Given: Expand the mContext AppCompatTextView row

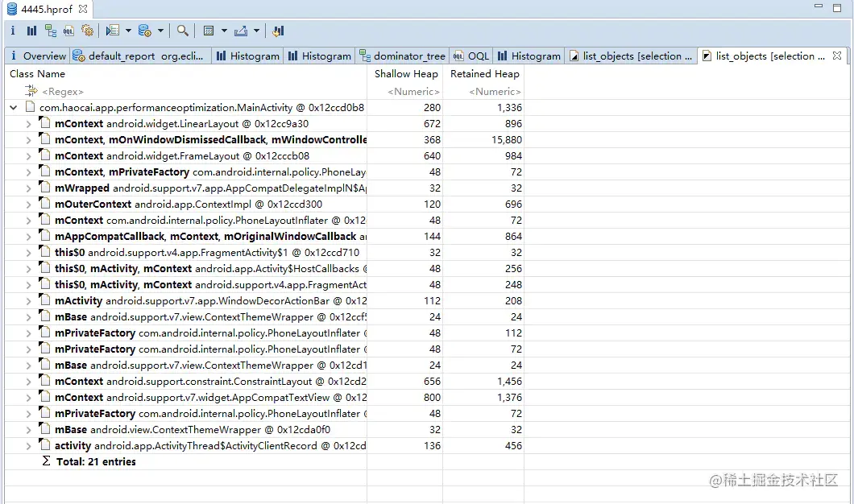Looking at the screenshot, I should (28, 398).
